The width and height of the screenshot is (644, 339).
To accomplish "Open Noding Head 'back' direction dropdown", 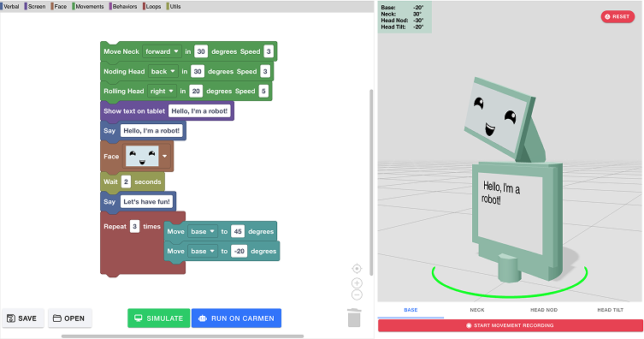I will (x=163, y=71).
